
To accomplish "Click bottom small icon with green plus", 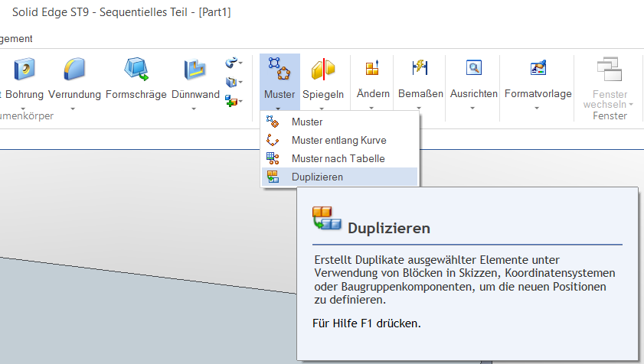I will [x=231, y=101].
